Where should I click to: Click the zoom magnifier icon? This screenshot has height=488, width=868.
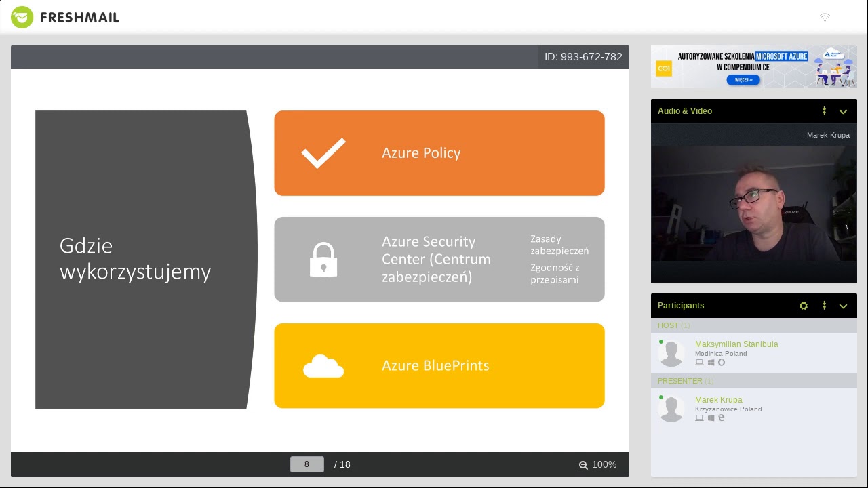tap(583, 465)
